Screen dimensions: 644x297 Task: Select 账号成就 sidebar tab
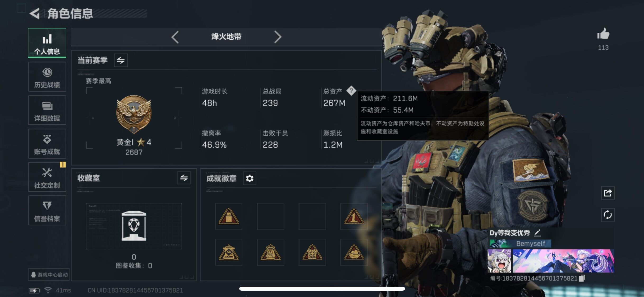pyautogui.click(x=47, y=144)
